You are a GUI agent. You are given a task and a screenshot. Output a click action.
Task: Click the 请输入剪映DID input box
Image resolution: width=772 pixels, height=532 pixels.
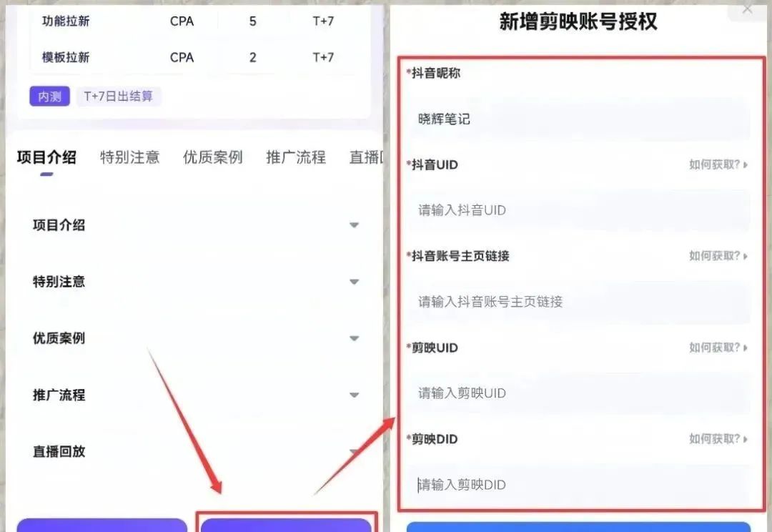(x=578, y=485)
